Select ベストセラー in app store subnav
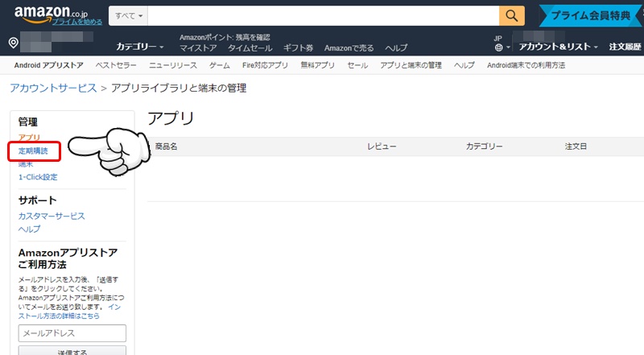Screen dimensions: 644x355 coord(116,65)
